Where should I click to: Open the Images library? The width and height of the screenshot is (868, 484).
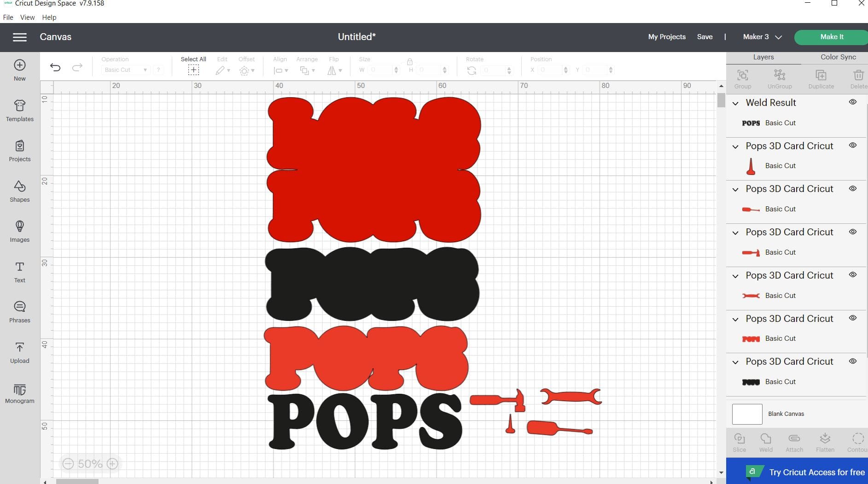[x=19, y=232]
